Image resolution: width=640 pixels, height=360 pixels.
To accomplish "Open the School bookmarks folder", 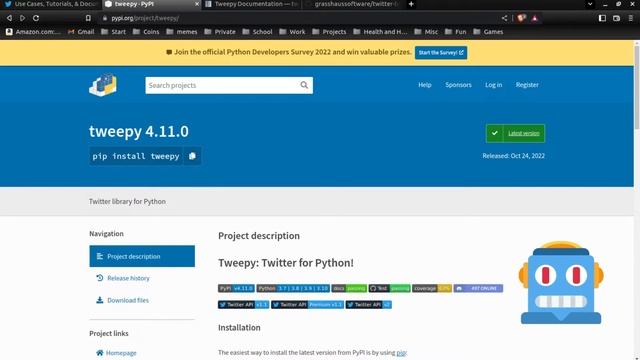I will 258,32.
